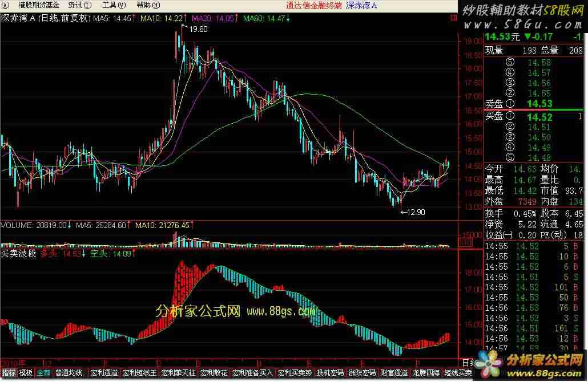The height and width of the screenshot is (382, 588).
Task: Select the 宏利擎天柱 indicator tab
Action: pyautogui.click(x=179, y=373)
